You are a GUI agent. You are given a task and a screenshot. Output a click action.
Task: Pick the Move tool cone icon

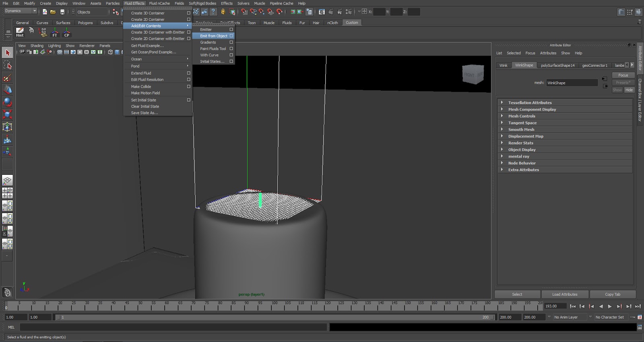[x=7, y=90]
